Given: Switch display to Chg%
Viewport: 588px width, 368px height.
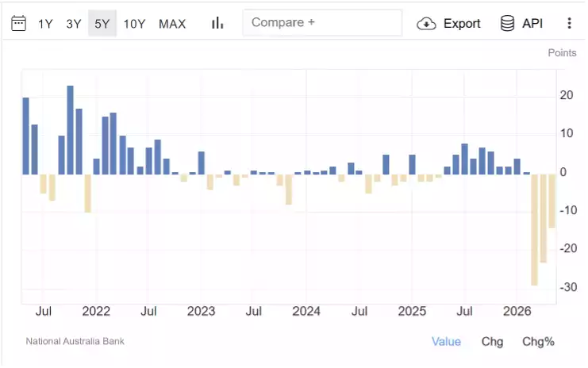Looking at the screenshot, I should 538,341.
